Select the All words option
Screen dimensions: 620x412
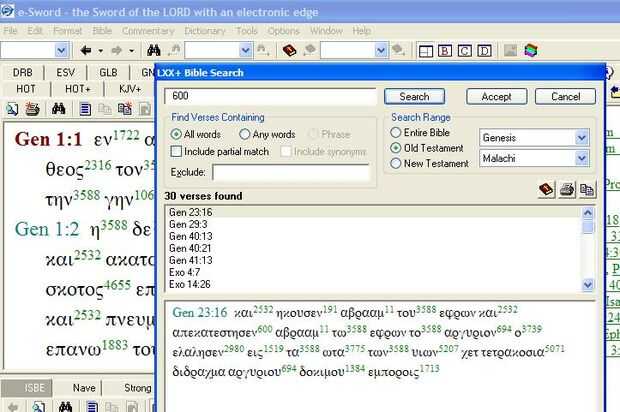(x=196, y=134)
